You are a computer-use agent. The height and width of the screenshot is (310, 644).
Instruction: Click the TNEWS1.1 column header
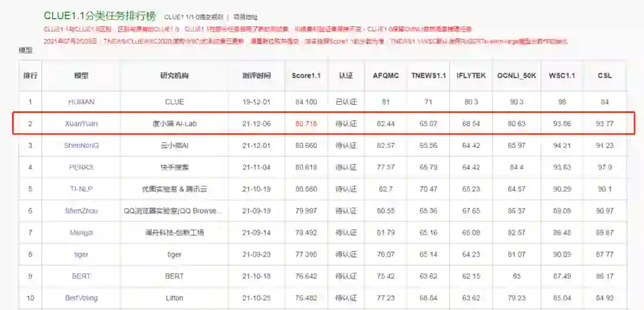(x=428, y=76)
